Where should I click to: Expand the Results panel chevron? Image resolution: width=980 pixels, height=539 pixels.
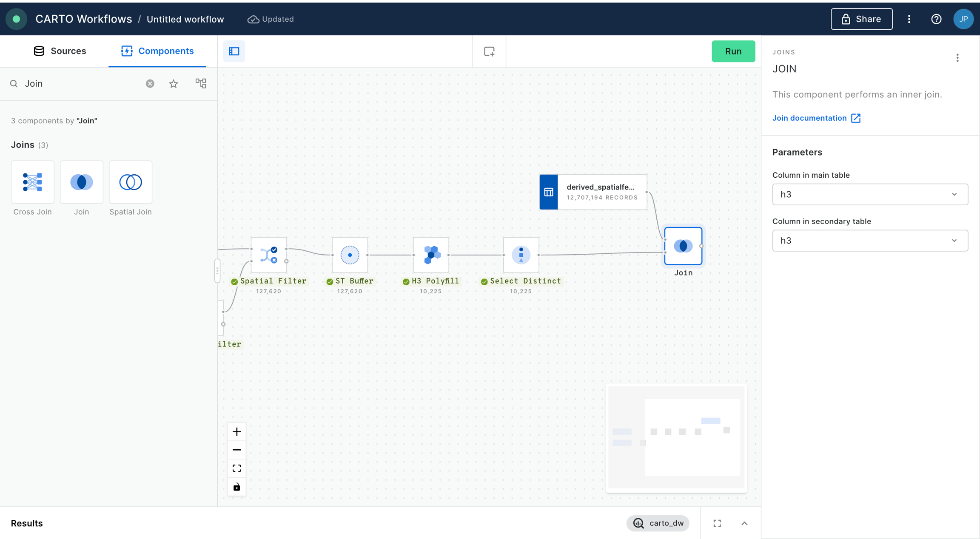744,523
